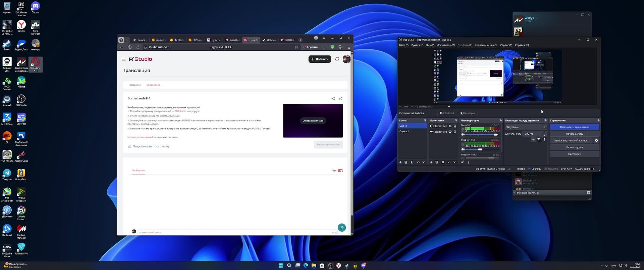Screen dimensions: 644x270
Task: Click the Добавить button in RUTUBE Studio
Action: pyautogui.click(x=320, y=59)
